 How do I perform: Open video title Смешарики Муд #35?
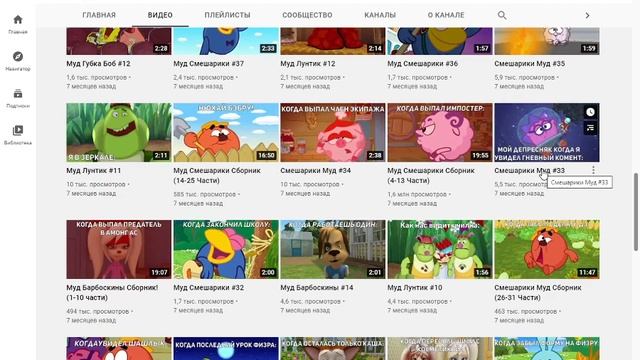pyautogui.click(x=530, y=64)
